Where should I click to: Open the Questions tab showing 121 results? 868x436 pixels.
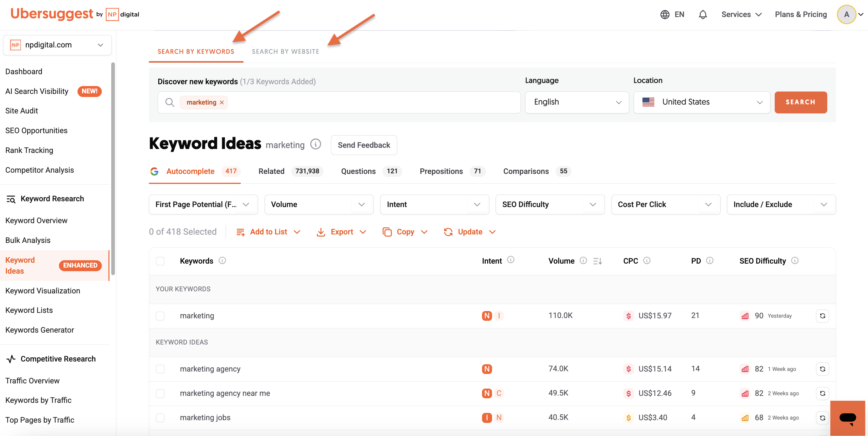pos(358,171)
